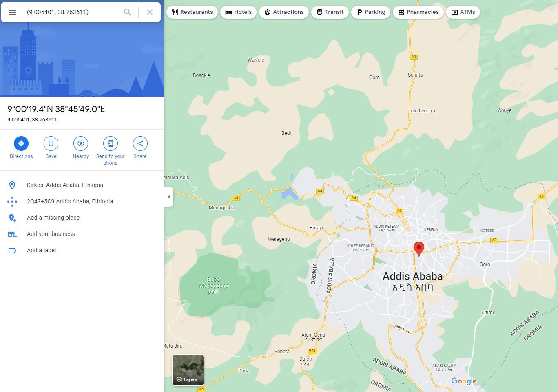
Task: Click Add a missing place
Action: click(x=53, y=218)
